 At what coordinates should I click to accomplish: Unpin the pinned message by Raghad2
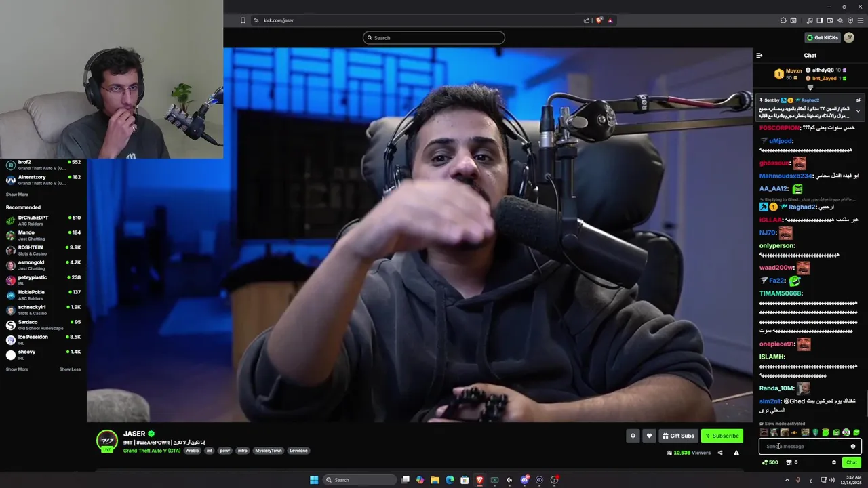(x=858, y=100)
